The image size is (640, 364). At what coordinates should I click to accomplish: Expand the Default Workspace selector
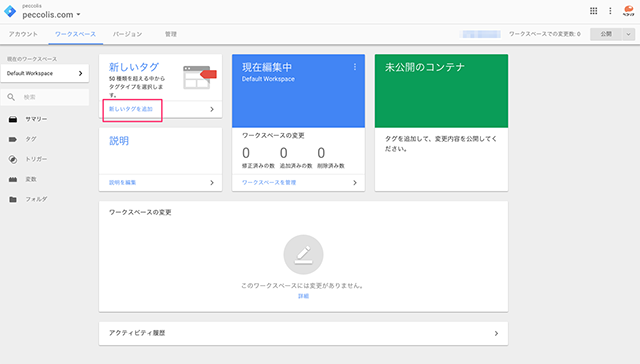(44, 73)
